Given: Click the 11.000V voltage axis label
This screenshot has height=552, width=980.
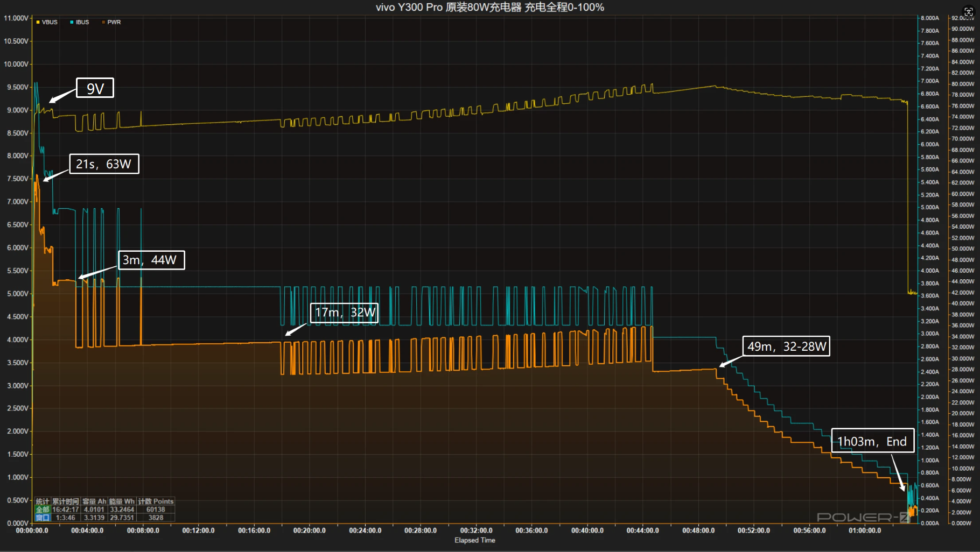Looking at the screenshot, I should [x=16, y=18].
